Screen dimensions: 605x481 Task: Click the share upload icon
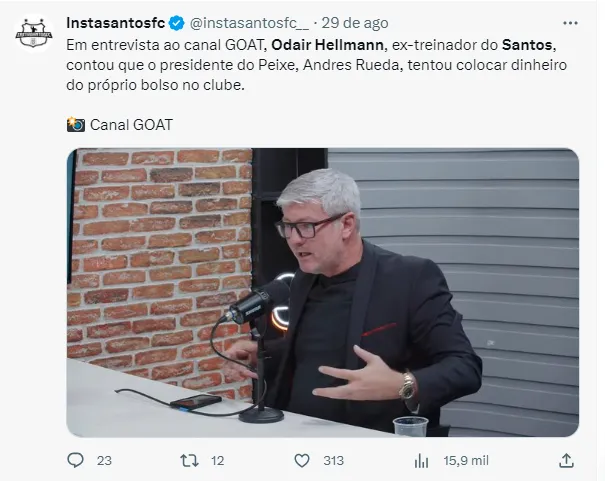[x=566, y=460]
